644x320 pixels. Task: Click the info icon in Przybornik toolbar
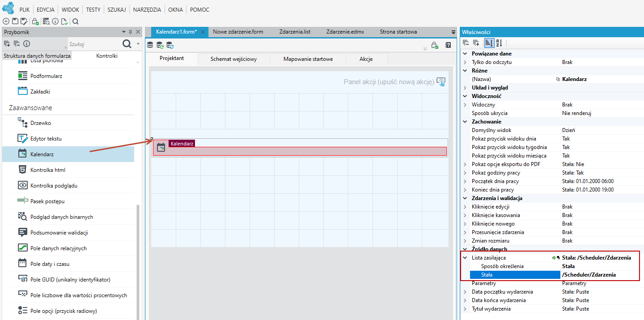26,43
